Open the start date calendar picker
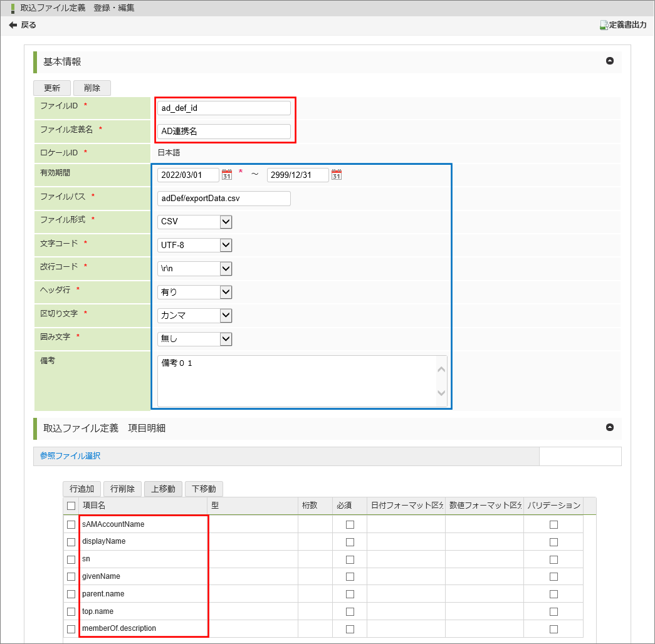Screen dimensions: 655x644 pyautogui.click(x=227, y=175)
